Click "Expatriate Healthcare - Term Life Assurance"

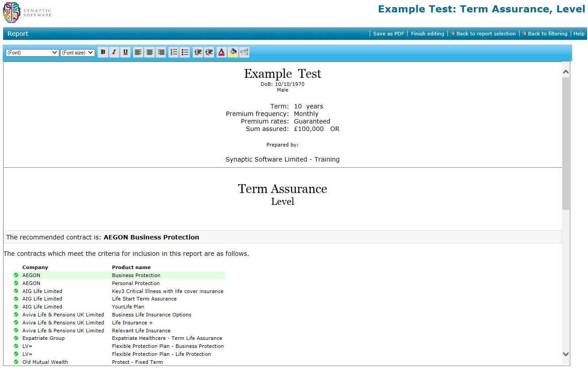[x=167, y=338]
